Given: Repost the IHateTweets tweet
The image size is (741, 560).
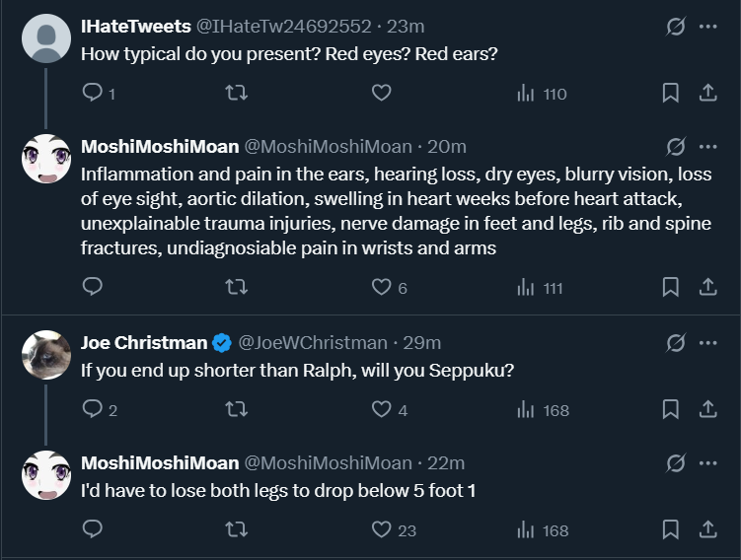Looking at the screenshot, I should [236, 94].
